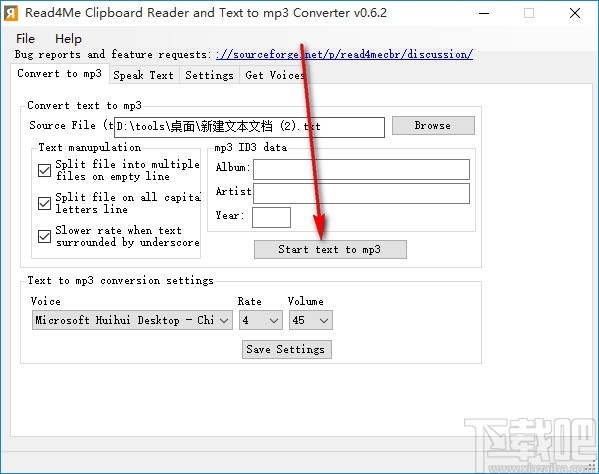
Task: Click the Browse button
Action: 433,126
